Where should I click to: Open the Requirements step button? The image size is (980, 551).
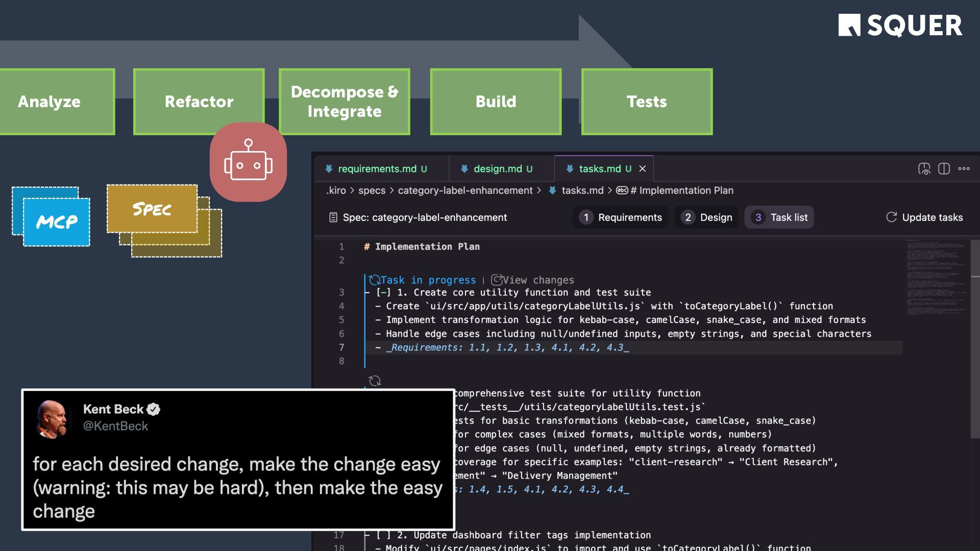[x=621, y=217]
